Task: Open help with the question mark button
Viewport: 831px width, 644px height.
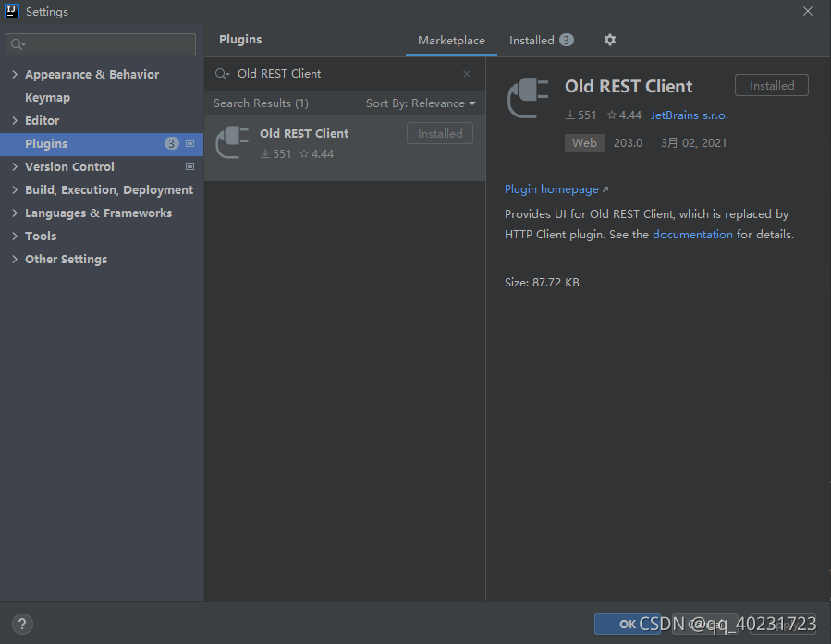Action: [22, 624]
